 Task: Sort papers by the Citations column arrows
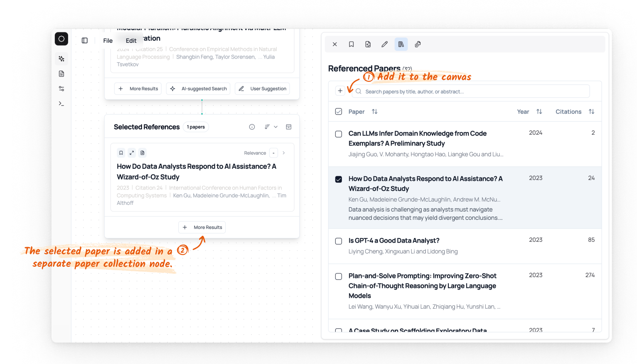pyautogui.click(x=591, y=112)
